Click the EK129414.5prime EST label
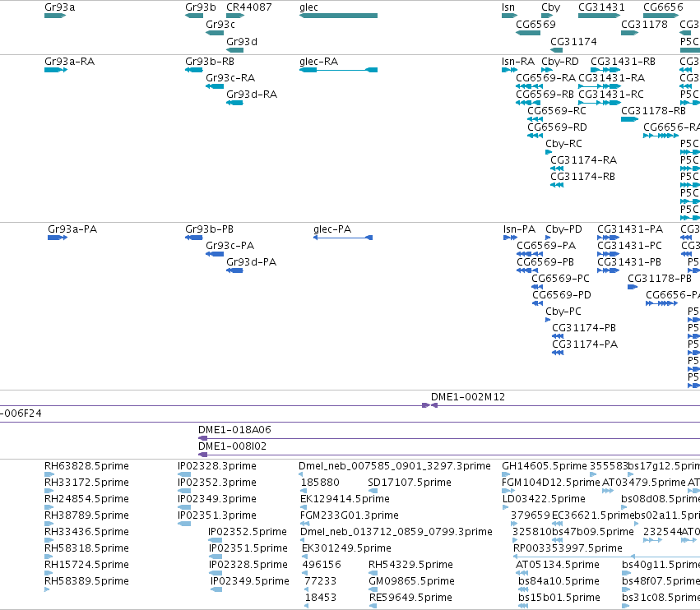 click(x=345, y=498)
